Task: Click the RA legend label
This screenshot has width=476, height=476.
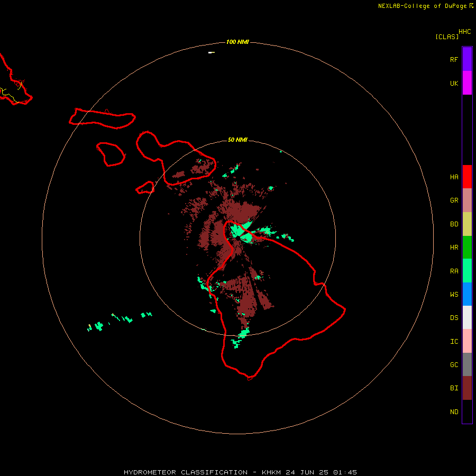Action: pos(454,271)
